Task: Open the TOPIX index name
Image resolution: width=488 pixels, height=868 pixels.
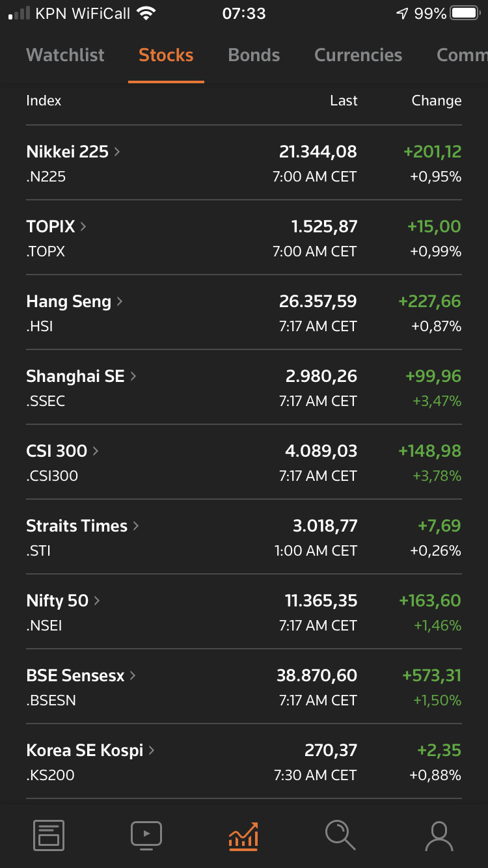Action: (x=51, y=226)
